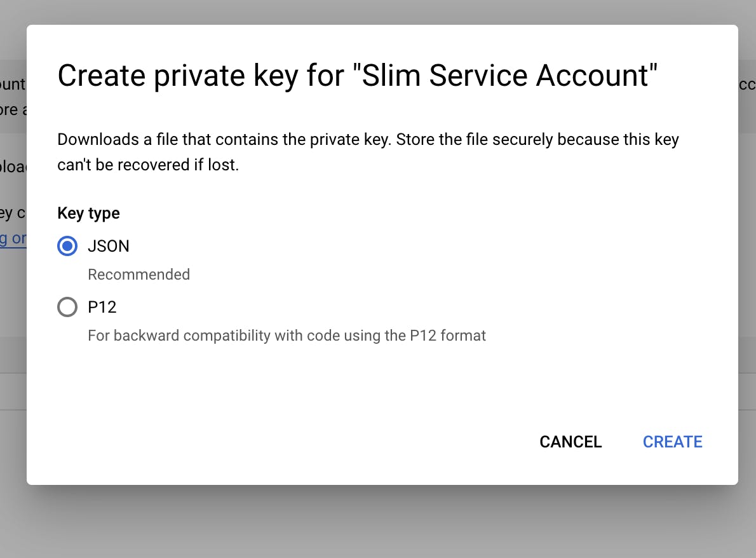Viewport: 756px width, 558px height.
Task: Click the obscured page text left of dialog title
Action: point(13,84)
